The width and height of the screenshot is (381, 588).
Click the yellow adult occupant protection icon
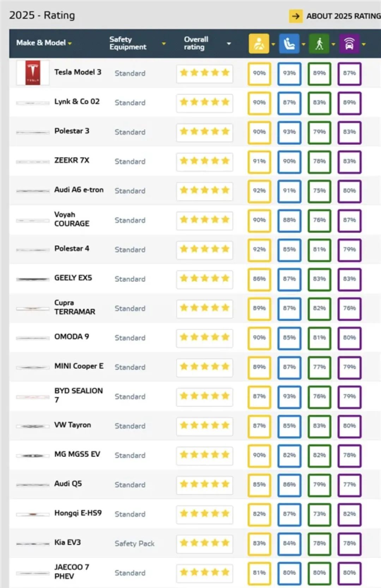click(259, 44)
